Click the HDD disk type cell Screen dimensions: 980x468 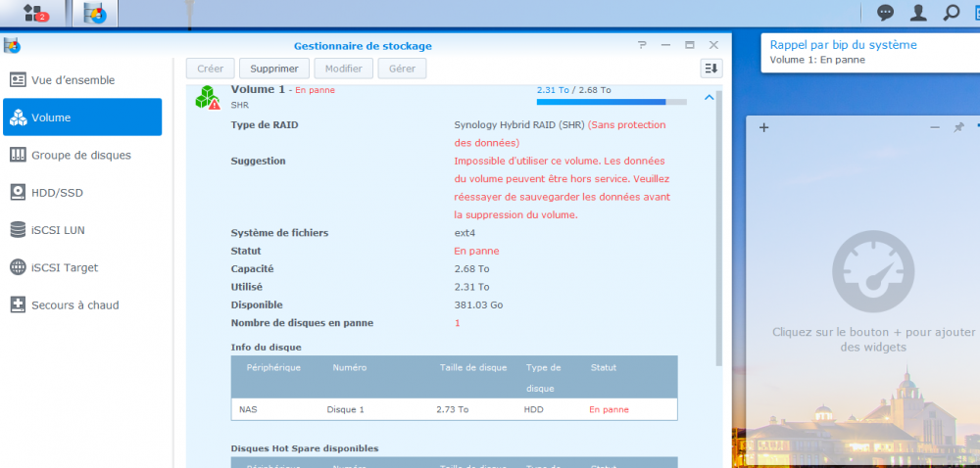pos(534,410)
